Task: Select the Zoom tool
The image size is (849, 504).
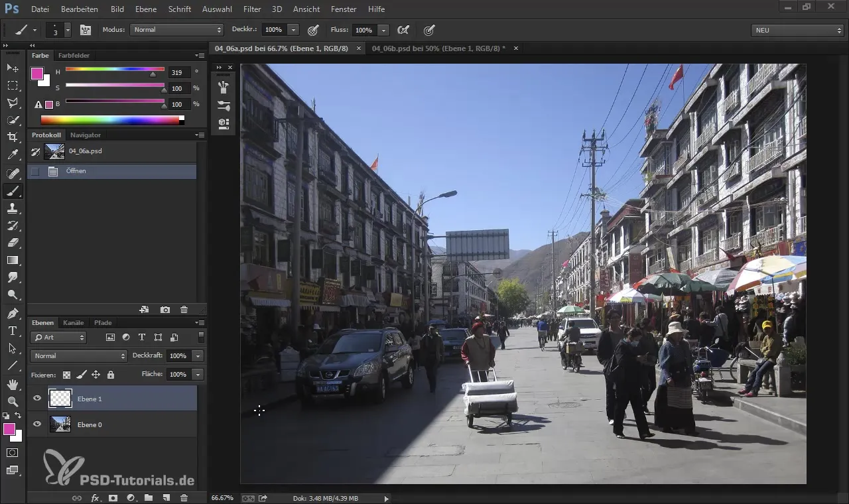Action: click(x=13, y=401)
